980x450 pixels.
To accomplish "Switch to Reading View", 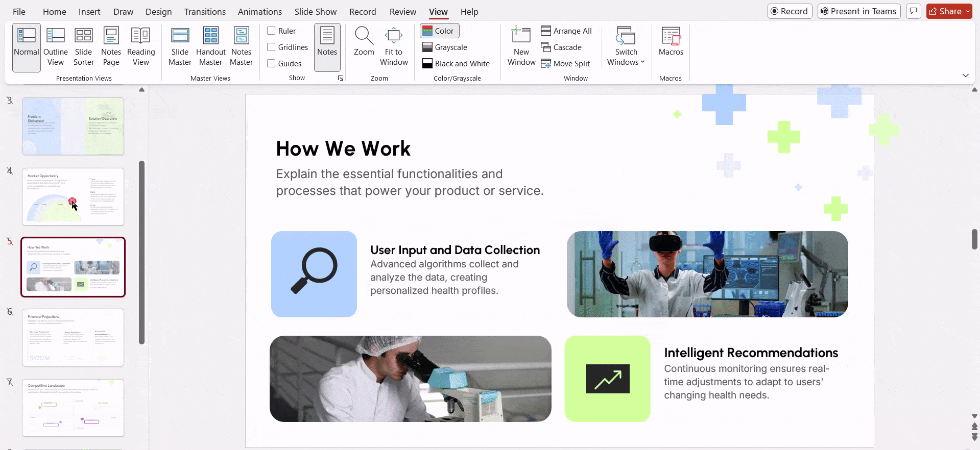I will [141, 47].
